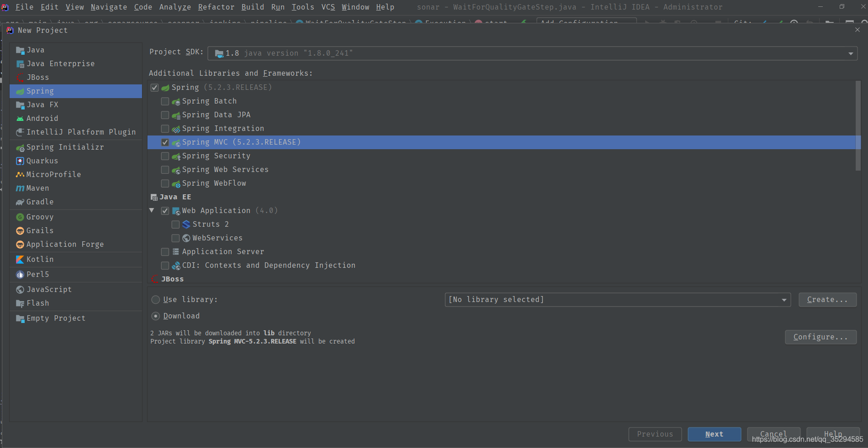This screenshot has width=868, height=448.
Task: Select Java Enterprise icon in sidebar
Action: (20, 64)
